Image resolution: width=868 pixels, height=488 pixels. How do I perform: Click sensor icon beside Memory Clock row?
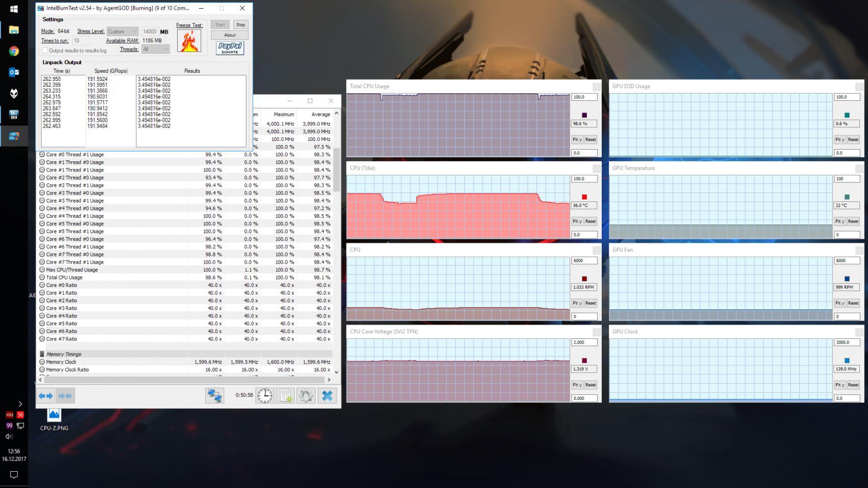point(42,362)
